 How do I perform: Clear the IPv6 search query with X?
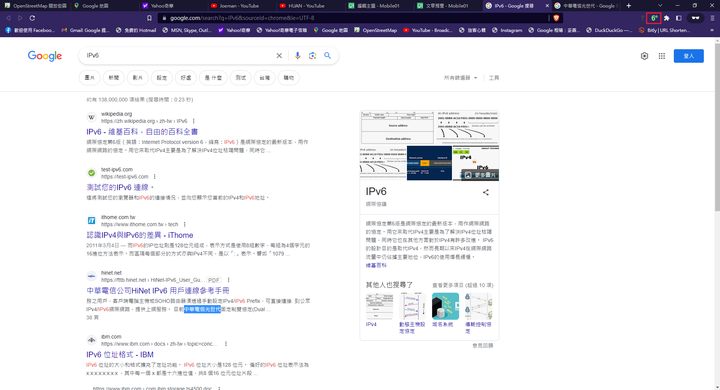279,56
